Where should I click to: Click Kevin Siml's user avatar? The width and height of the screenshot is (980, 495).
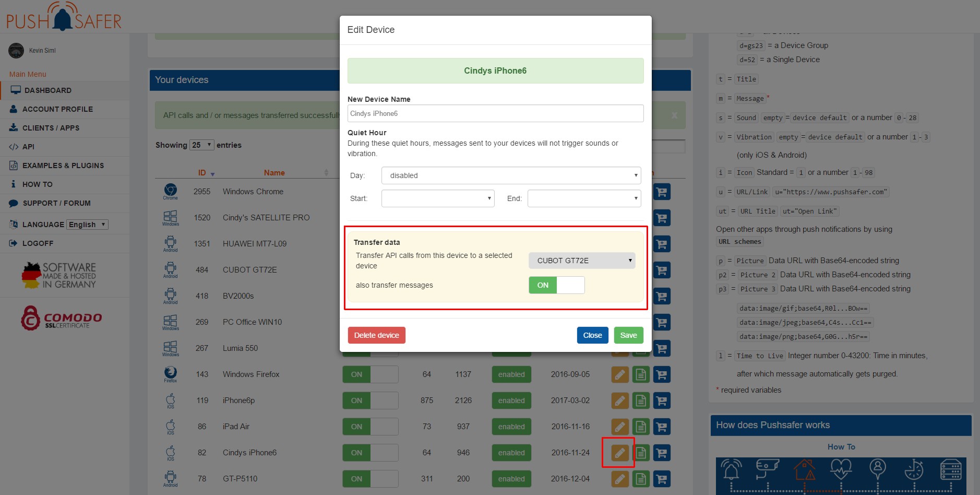pos(16,51)
